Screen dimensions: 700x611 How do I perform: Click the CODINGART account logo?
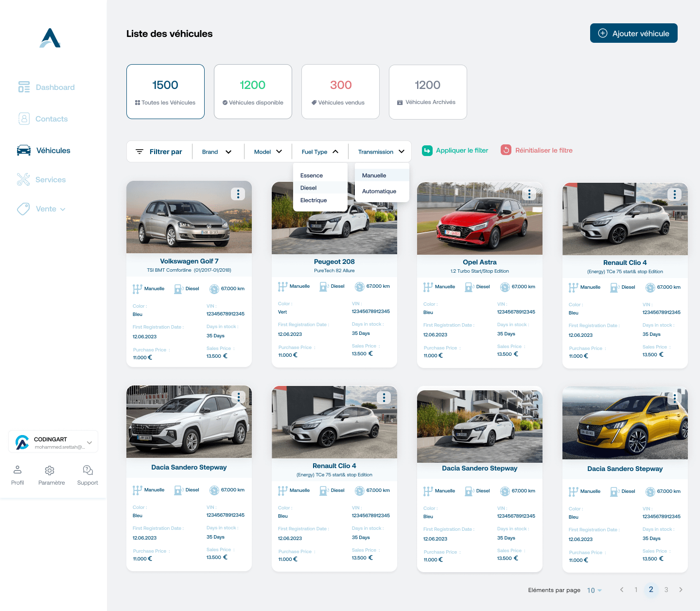22,442
